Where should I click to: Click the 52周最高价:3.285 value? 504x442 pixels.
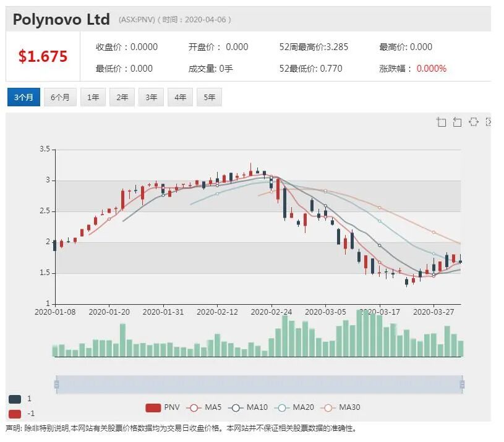tap(314, 47)
